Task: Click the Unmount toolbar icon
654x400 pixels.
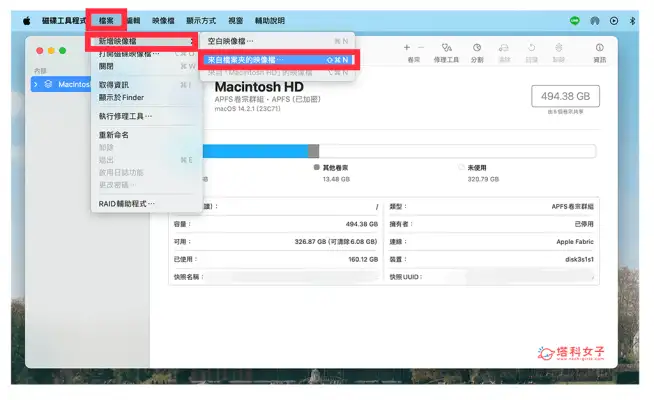Action: [x=558, y=48]
